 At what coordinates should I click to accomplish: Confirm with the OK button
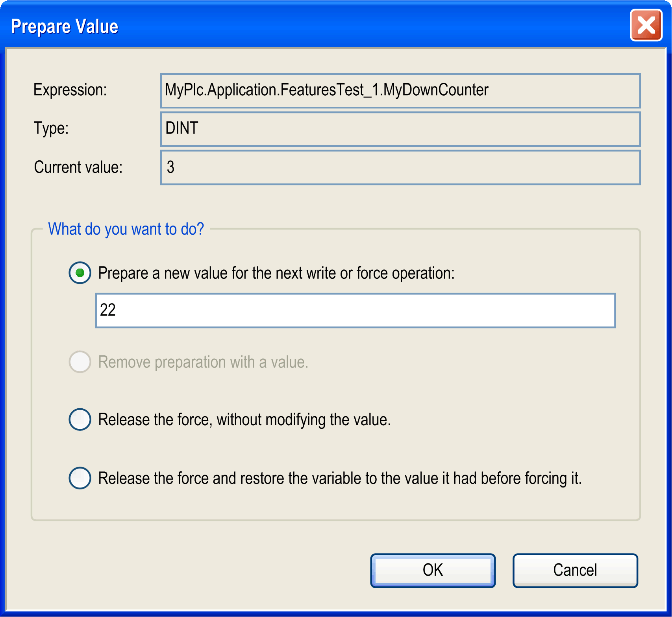click(433, 570)
